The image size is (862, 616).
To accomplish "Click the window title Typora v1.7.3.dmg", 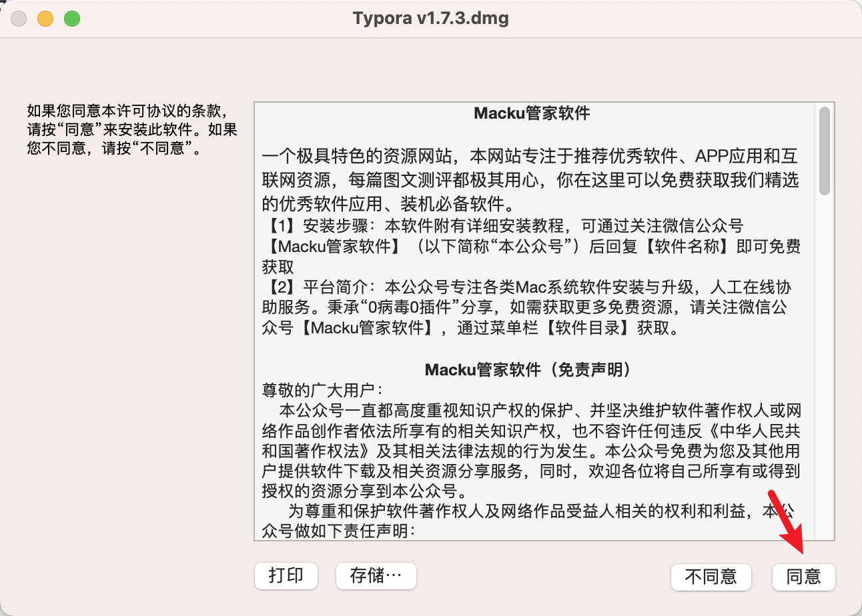I will pos(431,19).
